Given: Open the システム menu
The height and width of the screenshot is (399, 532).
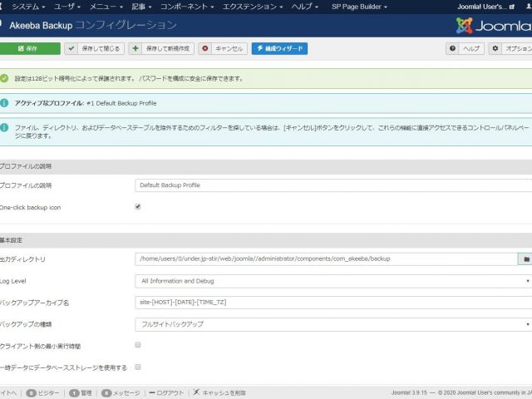Looking at the screenshot, I should point(28,7).
